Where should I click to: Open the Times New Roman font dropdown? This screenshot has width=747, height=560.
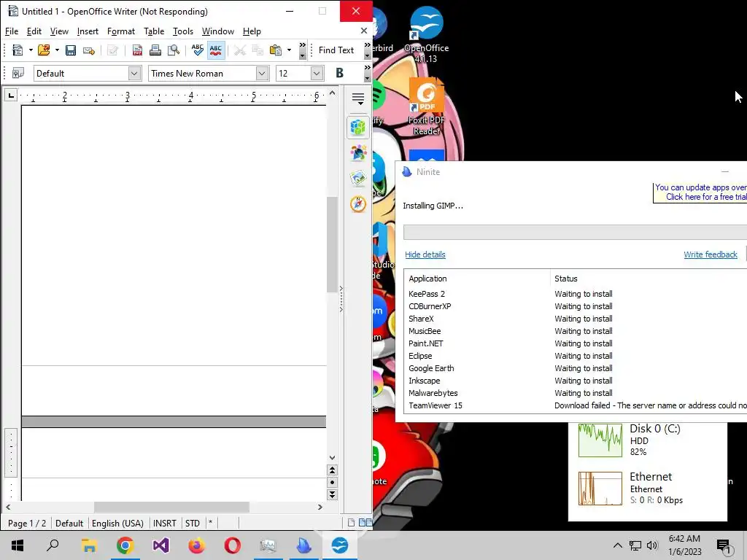coord(262,74)
